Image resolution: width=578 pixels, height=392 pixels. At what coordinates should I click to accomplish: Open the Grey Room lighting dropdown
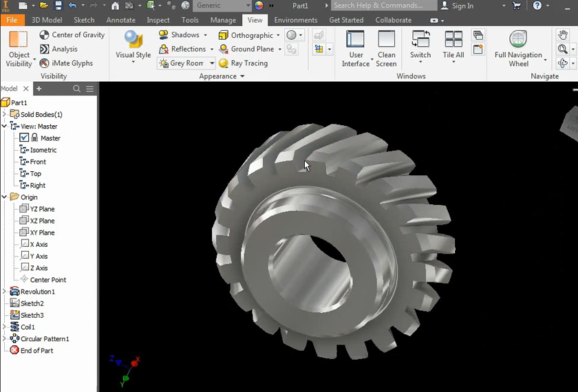[212, 63]
